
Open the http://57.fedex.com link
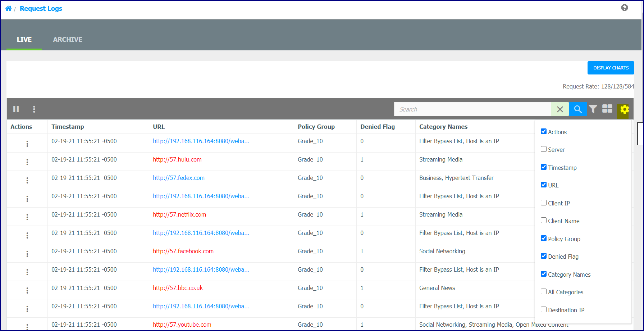179,178
